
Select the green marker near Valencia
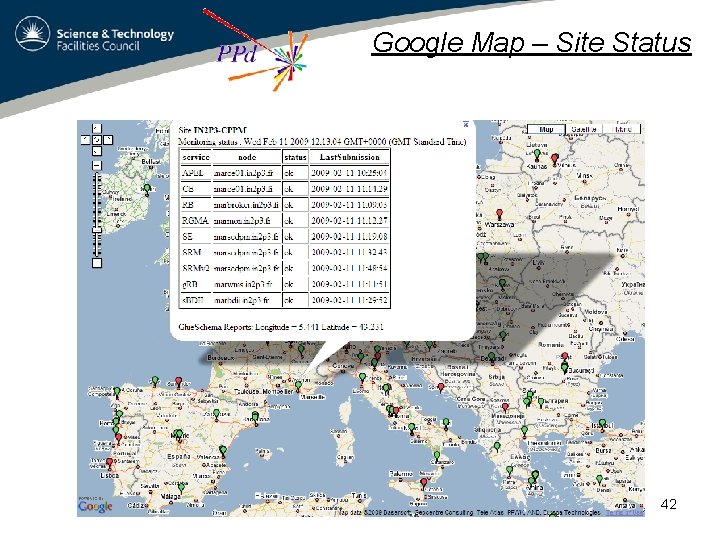coord(223,451)
